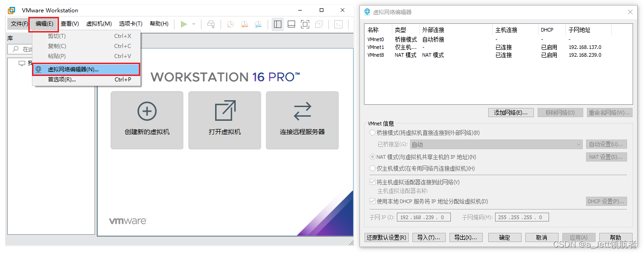The image size is (644, 253).
Task: Click the 取消 button
Action: click(x=541, y=237)
